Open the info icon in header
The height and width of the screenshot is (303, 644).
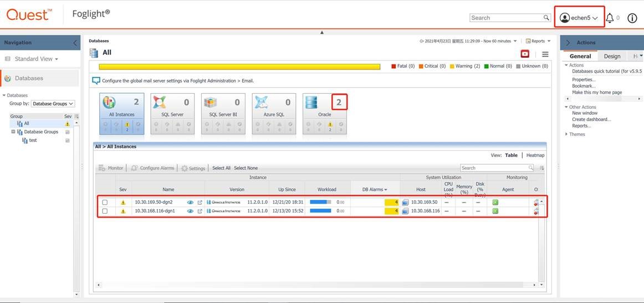coord(632,18)
